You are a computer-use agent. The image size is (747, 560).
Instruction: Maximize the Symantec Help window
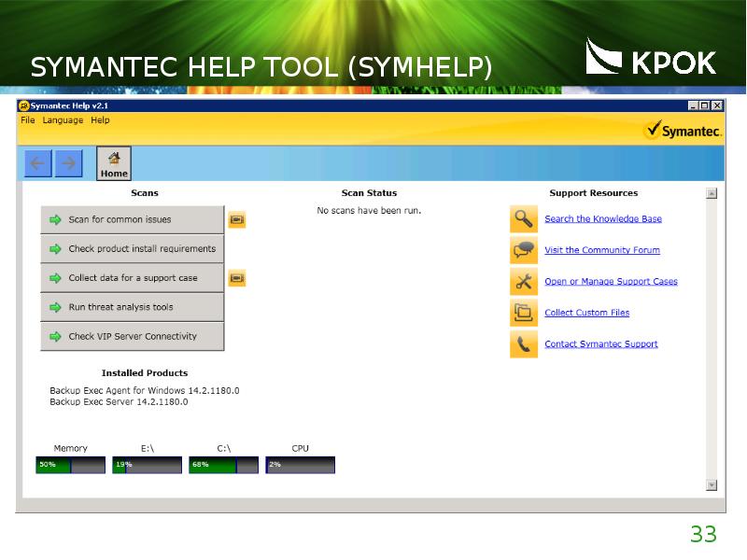[x=705, y=105]
